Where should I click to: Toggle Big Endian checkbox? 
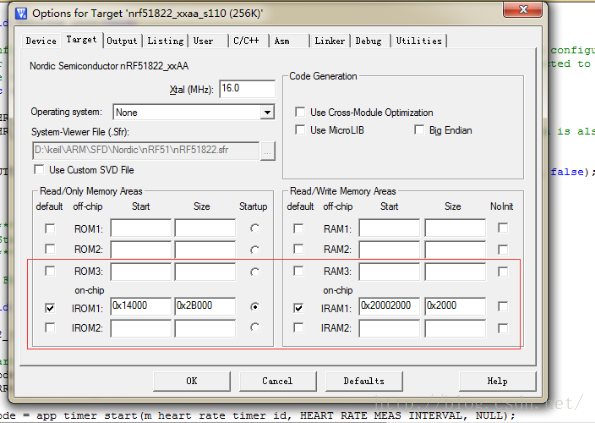click(419, 130)
